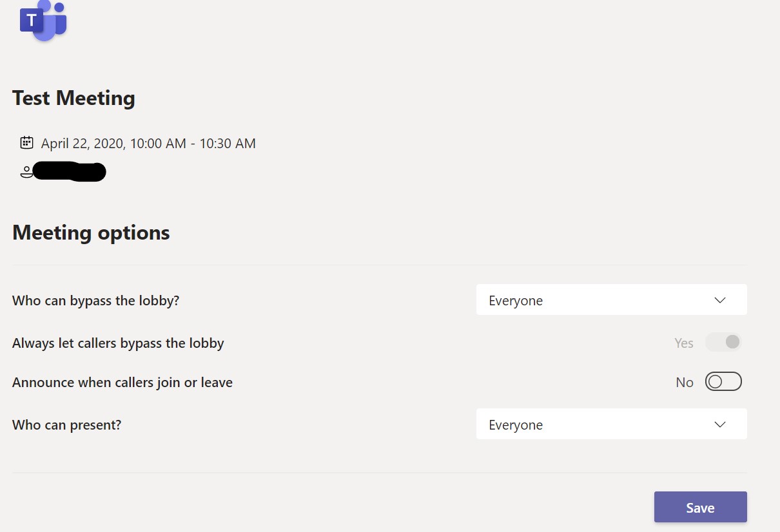Open the 'Who can present?' dropdown
This screenshot has width=780, height=532.
pyautogui.click(x=610, y=424)
